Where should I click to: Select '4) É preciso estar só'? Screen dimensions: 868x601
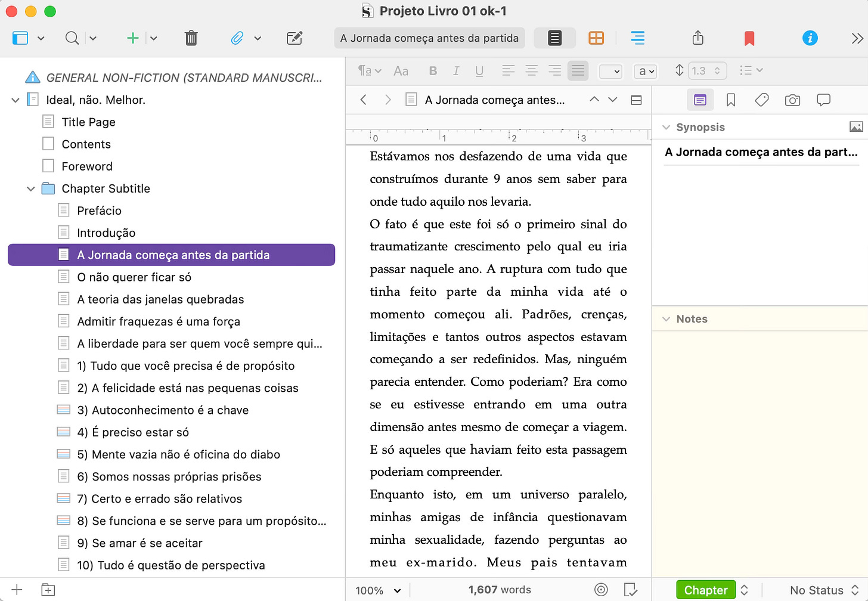pos(133,432)
